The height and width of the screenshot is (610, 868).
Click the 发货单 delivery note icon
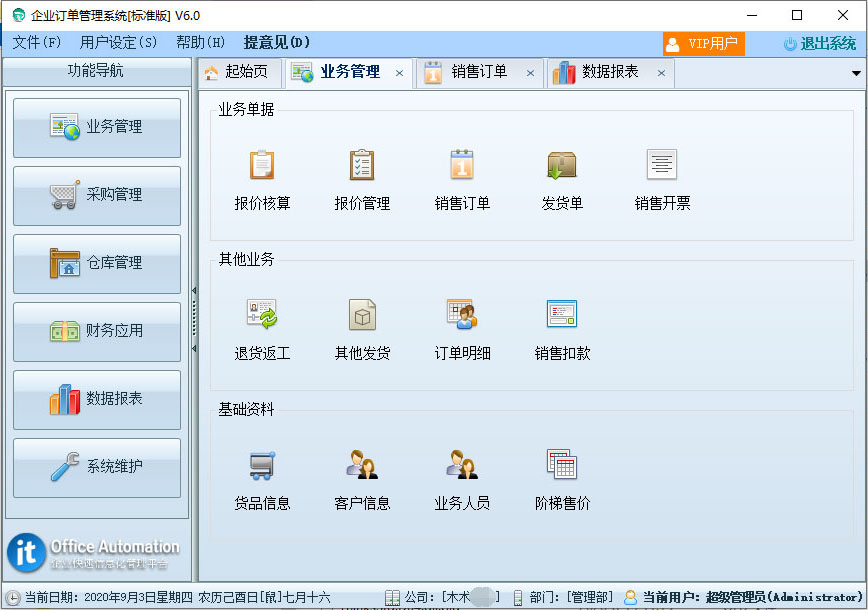pyautogui.click(x=562, y=166)
